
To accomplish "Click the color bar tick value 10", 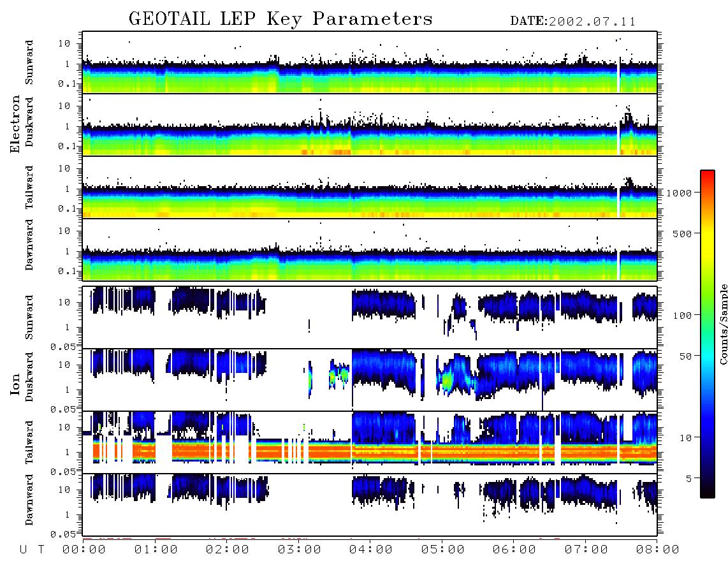I will click(685, 437).
